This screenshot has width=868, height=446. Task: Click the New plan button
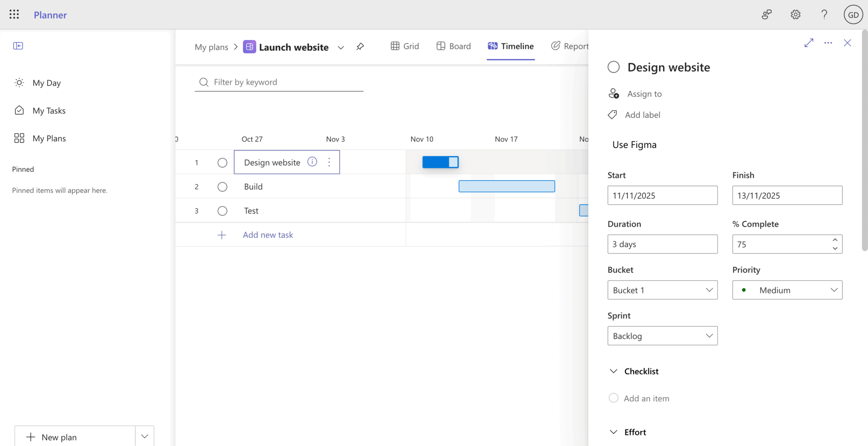(x=75, y=437)
